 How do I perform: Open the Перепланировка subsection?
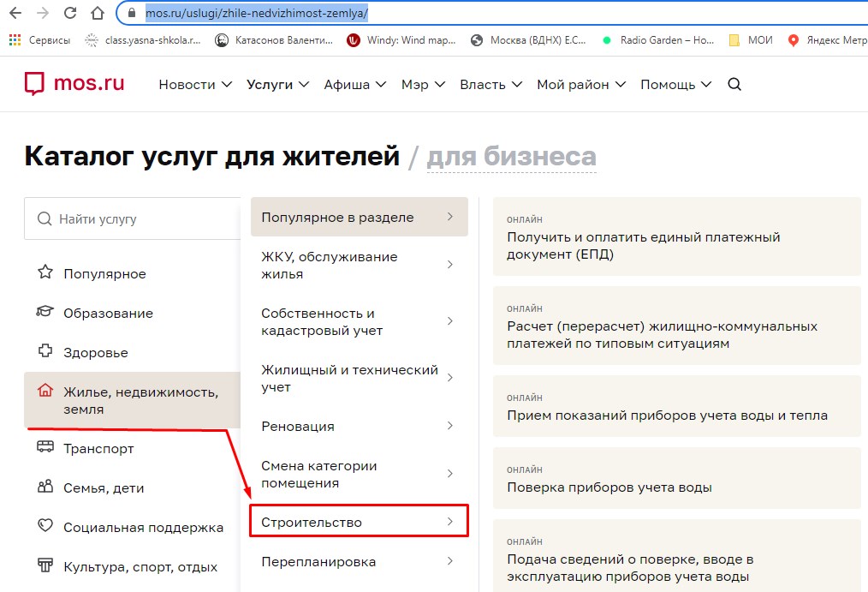[360, 561]
